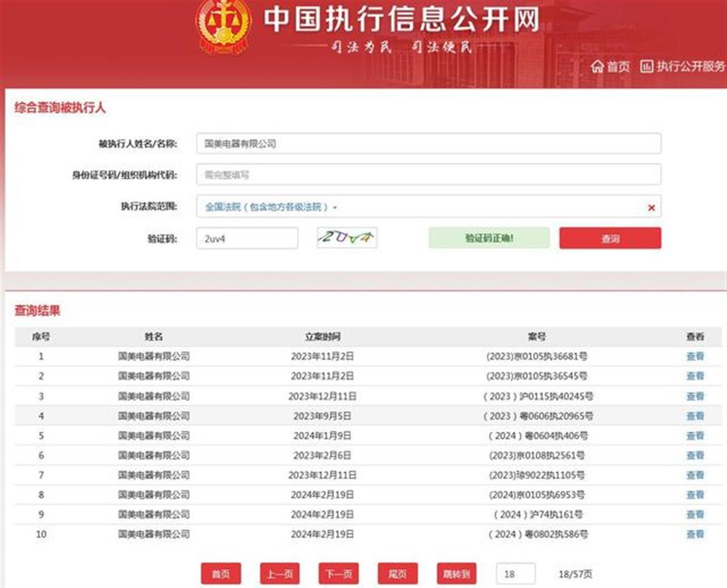The image size is (727, 588).
Task: Go to previous page 上一页
Action: coord(280,573)
